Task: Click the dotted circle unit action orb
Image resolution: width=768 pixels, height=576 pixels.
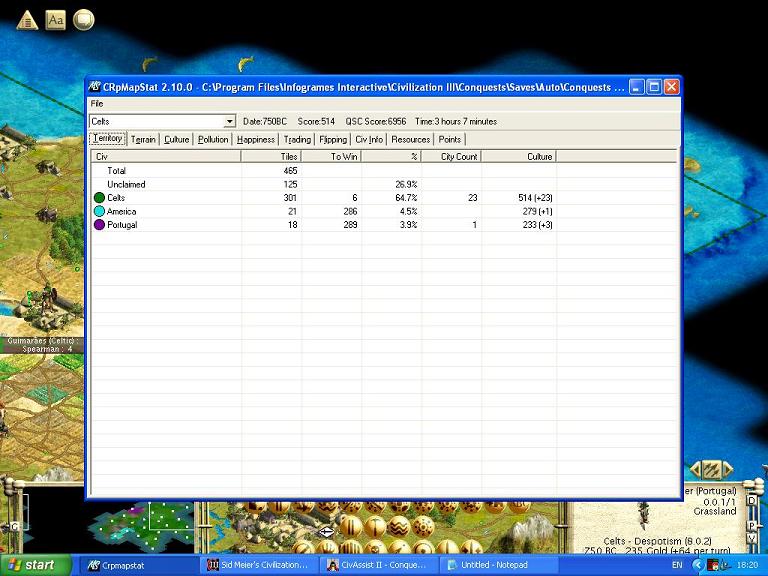Action: 424,527
